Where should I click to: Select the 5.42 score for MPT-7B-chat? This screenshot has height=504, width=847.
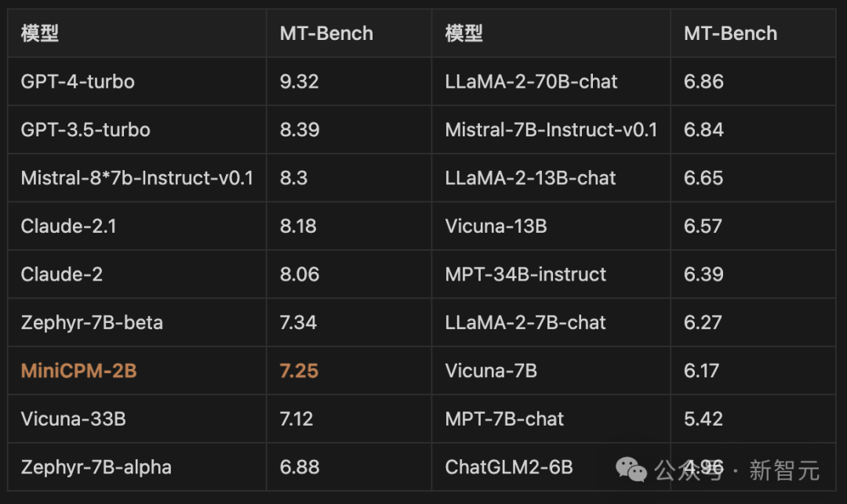[703, 419]
